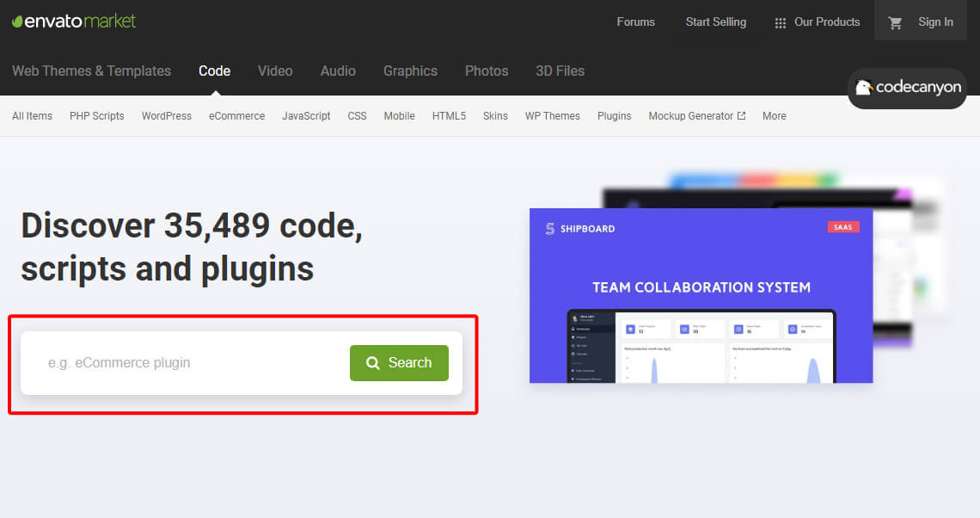
Task: Click the Start Selling link
Action: [715, 22]
